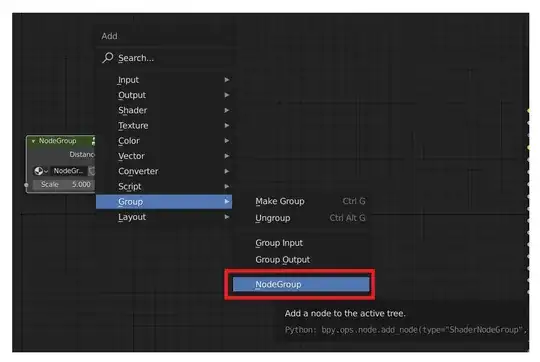Click the arrow beside Layout entry
This screenshot has height=362, width=540.
(227, 217)
